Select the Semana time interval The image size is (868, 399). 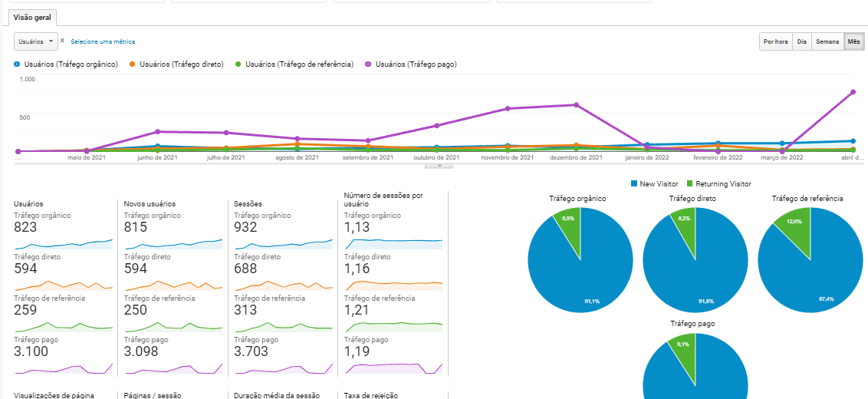click(827, 42)
